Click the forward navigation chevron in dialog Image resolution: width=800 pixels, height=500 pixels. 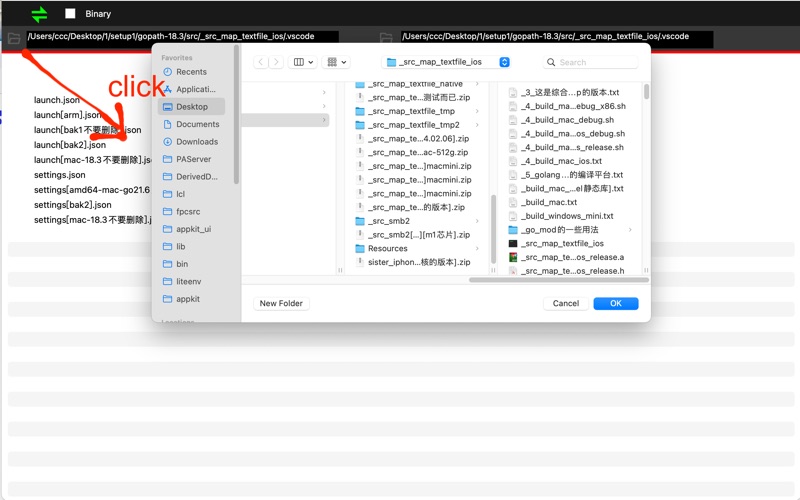pyautogui.click(x=275, y=62)
